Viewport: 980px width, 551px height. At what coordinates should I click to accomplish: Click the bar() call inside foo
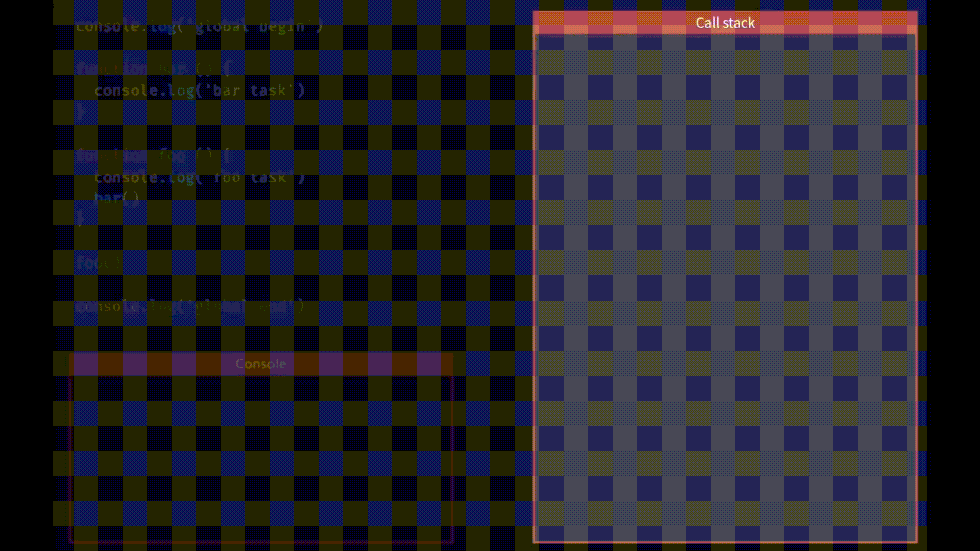pyautogui.click(x=116, y=198)
